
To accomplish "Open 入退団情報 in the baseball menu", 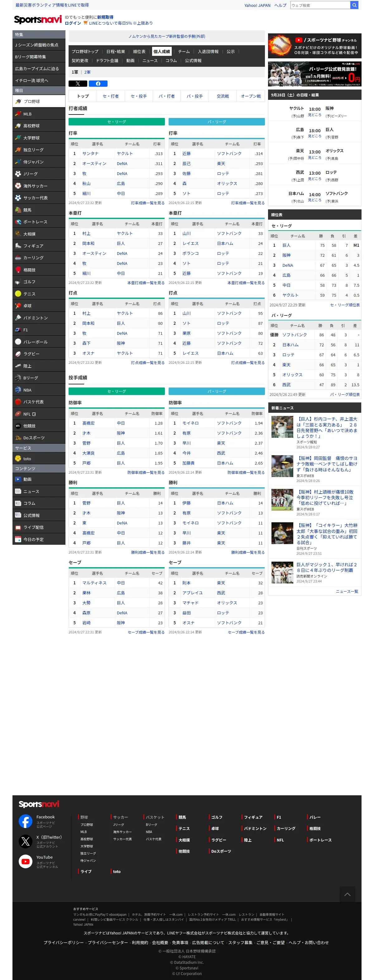I will point(208,52).
